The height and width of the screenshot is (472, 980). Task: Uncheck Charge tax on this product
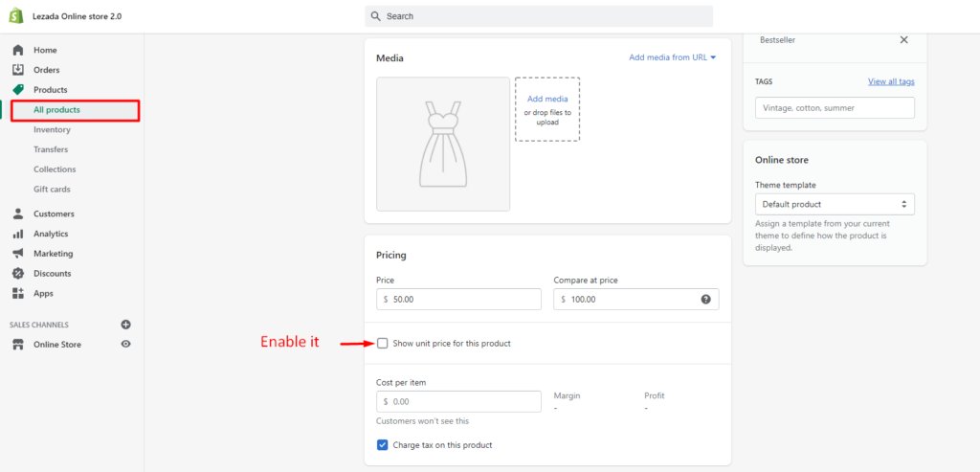[x=383, y=445]
